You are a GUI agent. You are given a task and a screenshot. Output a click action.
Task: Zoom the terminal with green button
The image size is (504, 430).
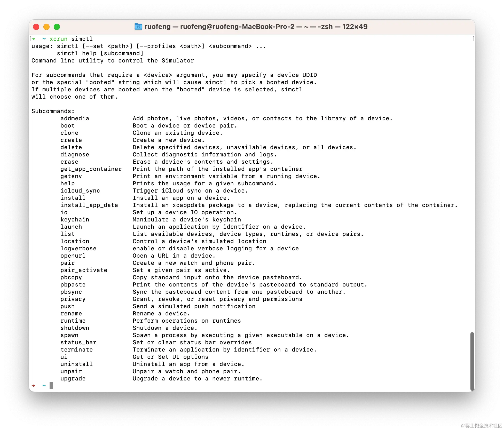(x=57, y=27)
